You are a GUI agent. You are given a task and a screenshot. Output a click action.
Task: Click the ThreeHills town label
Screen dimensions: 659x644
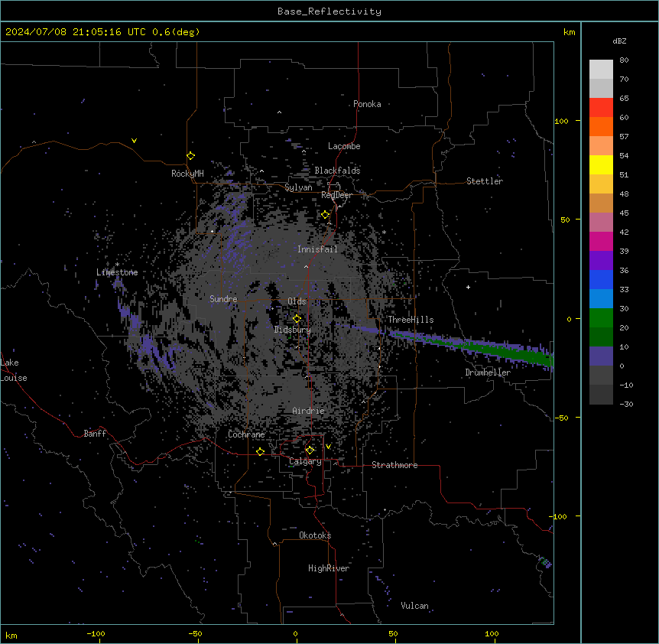point(411,320)
